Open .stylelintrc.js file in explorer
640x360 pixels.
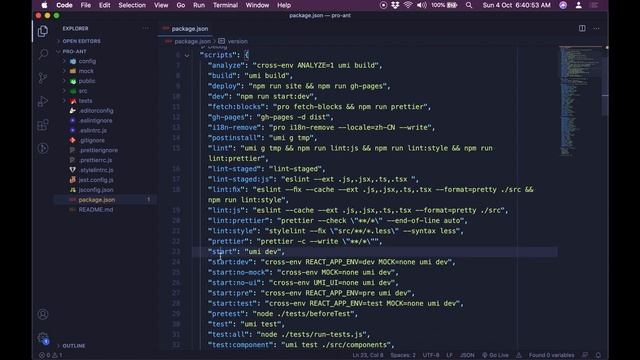pyautogui.click(x=96, y=170)
